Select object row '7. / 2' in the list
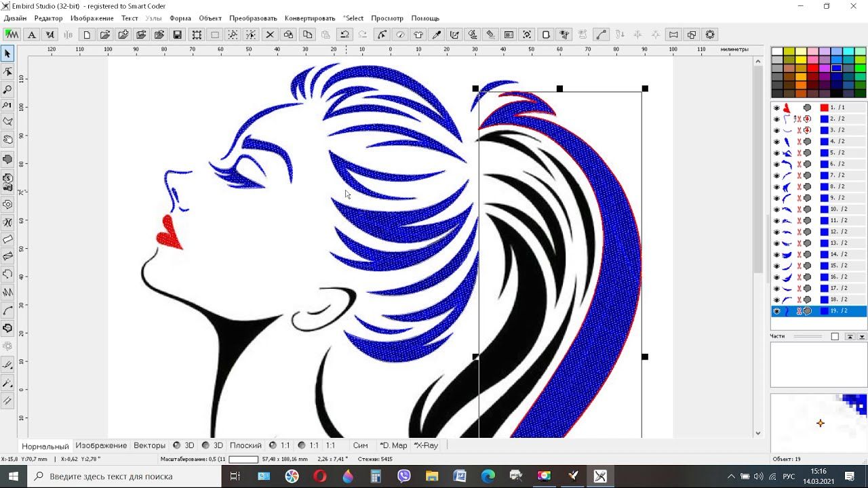Viewport: 868px width, 488px height. click(x=818, y=176)
